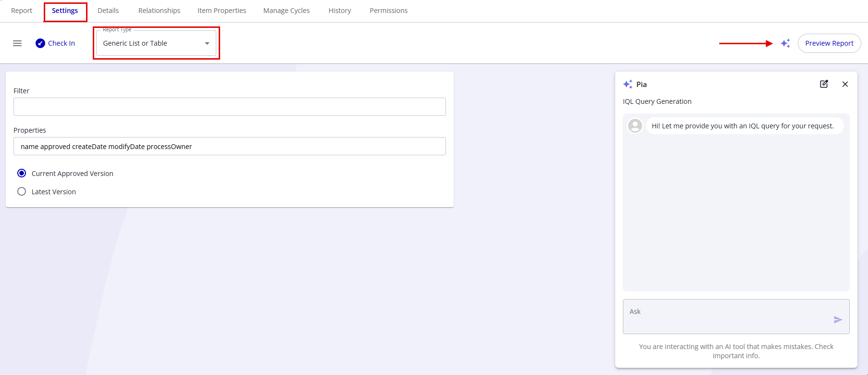Close the Pia panel

(845, 84)
